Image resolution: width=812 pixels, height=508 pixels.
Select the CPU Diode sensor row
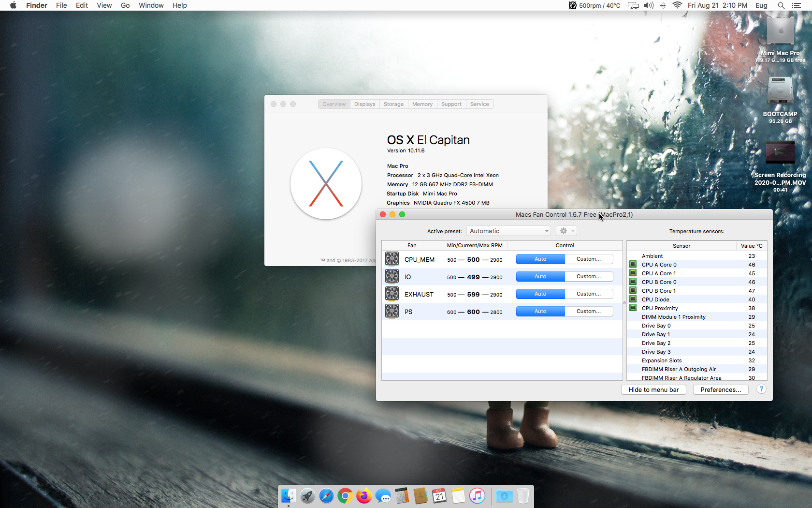tap(697, 299)
